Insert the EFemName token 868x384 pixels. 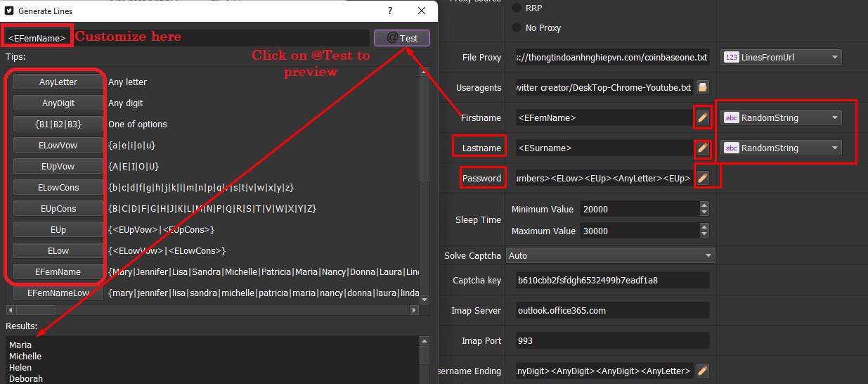tap(58, 272)
